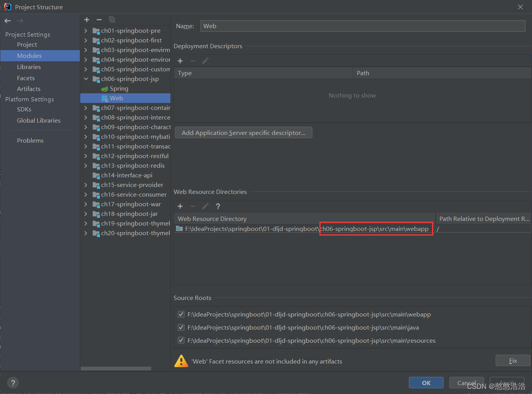
Task: Add a new module with the plus icon
Action: coord(87,20)
